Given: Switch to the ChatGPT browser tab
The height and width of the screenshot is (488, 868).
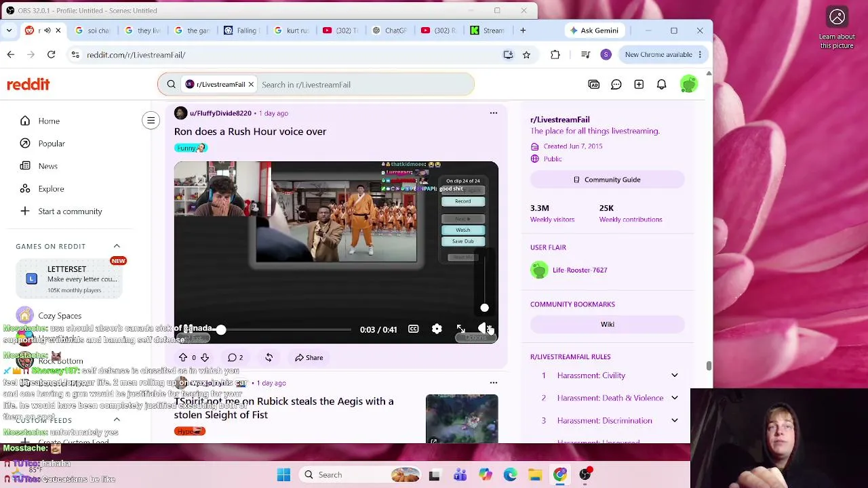Looking at the screenshot, I should (391, 30).
